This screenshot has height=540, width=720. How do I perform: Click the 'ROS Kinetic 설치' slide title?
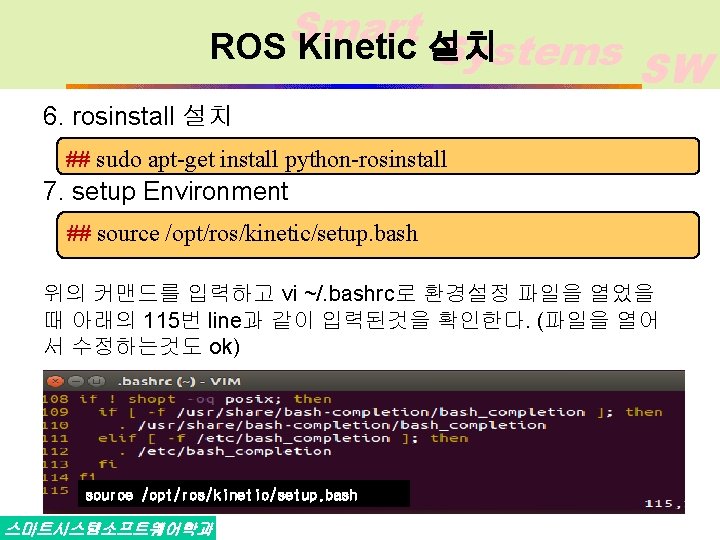352,46
